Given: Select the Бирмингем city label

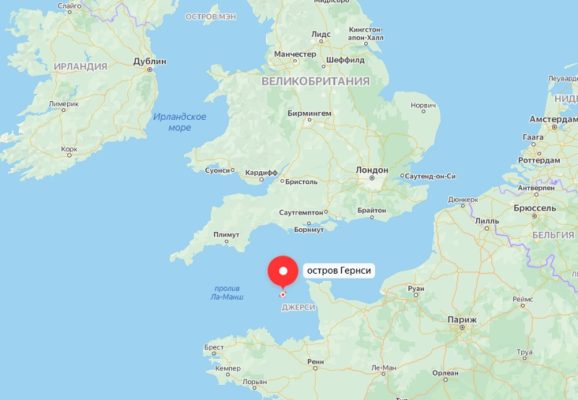Looking at the screenshot, I should (309, 113).
